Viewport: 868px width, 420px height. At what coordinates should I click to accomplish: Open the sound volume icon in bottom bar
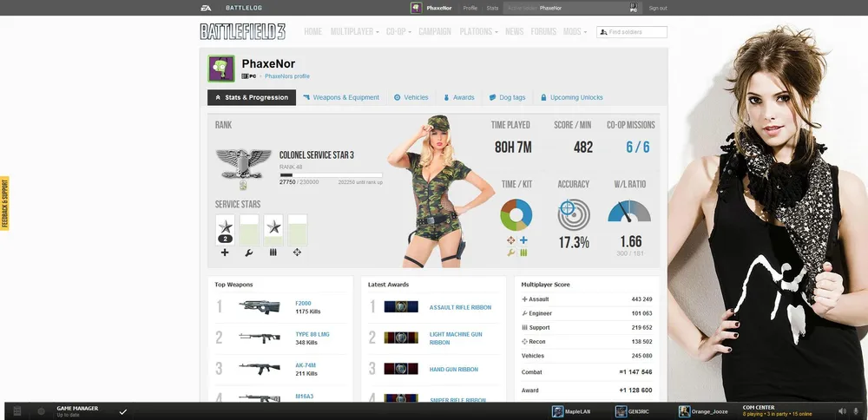pos(842,410)
